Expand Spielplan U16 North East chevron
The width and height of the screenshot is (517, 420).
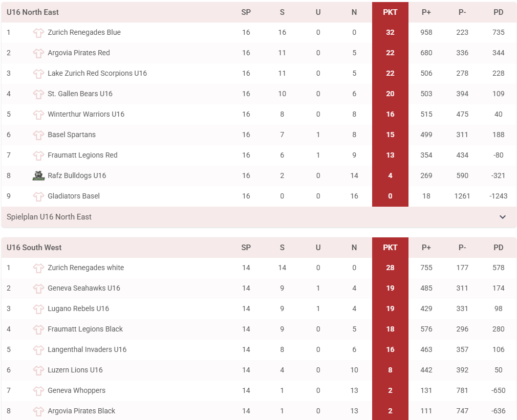[503, 217]
